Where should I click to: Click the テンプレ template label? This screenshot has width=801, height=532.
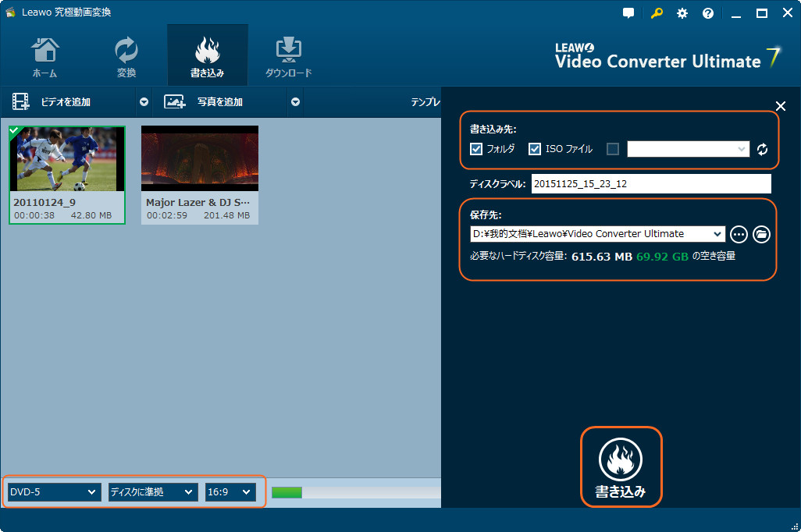click(425, 102)
